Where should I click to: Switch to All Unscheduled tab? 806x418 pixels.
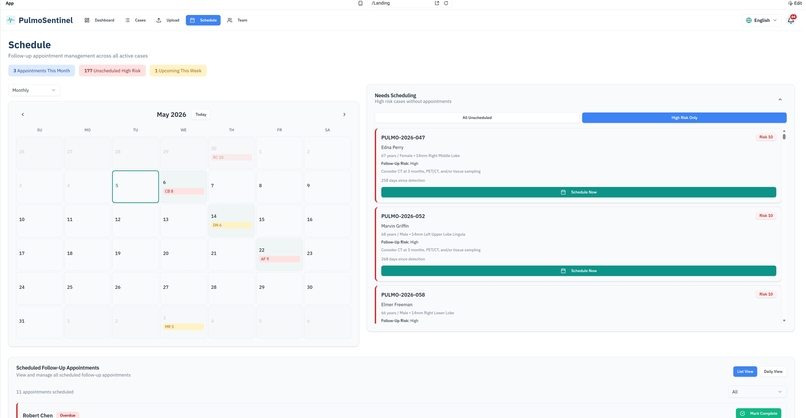(x=477, y=118)
